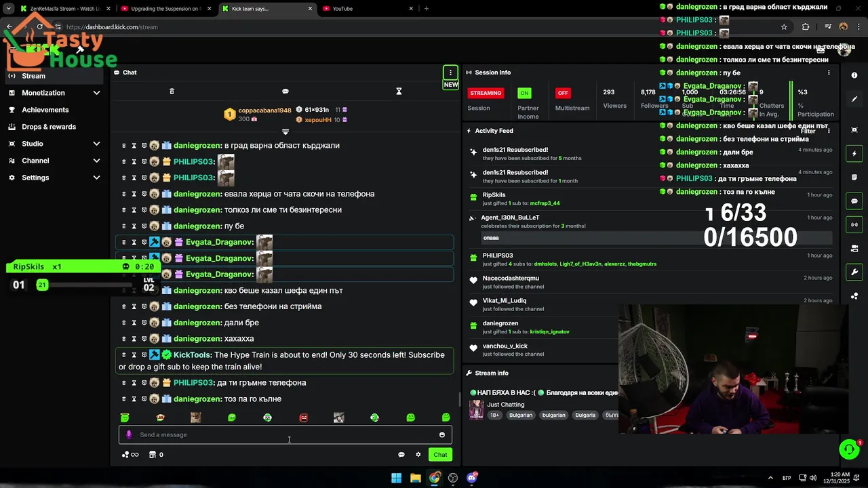Open Drops & rewards in the sidebar
Screen dimensions: 868x488
[x=49, y=127]
